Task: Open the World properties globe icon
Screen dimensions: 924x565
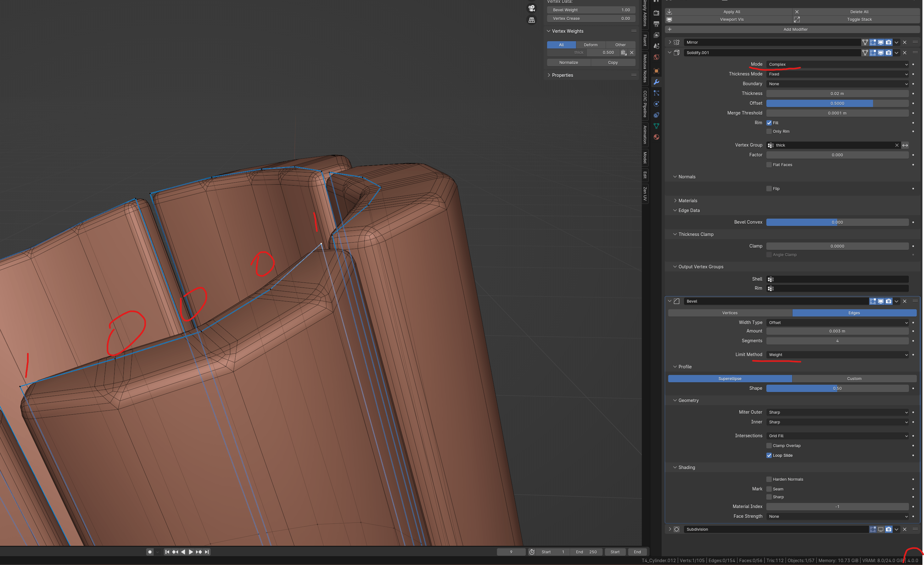Action: [x=656, y=57]
